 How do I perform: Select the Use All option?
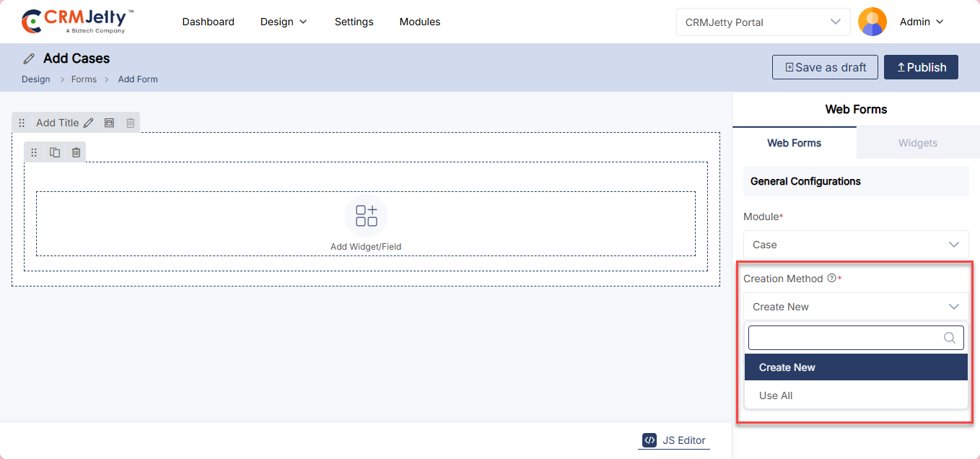point(776,395)
